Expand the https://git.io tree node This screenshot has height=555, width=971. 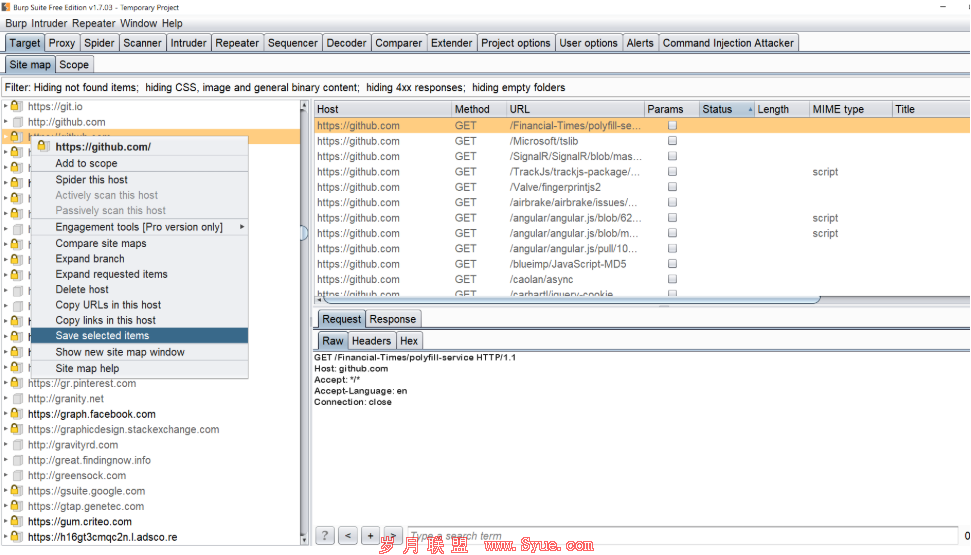[6, 107]
